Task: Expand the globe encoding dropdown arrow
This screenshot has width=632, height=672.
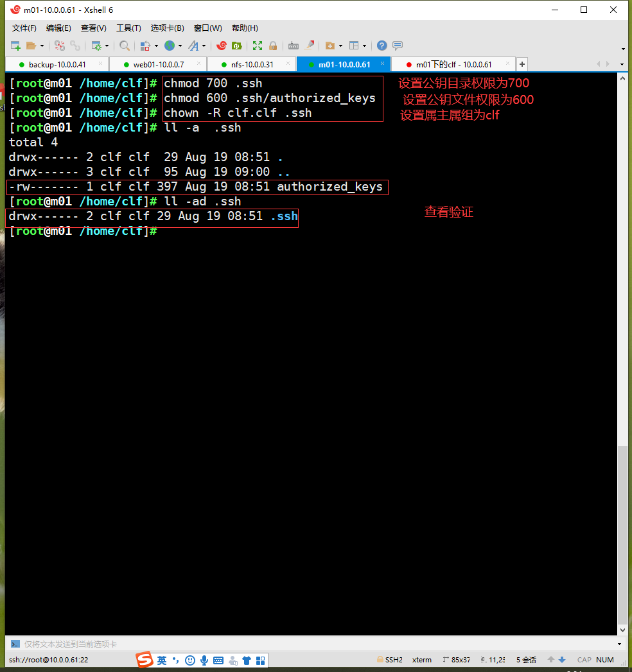Action: [180, 46]
